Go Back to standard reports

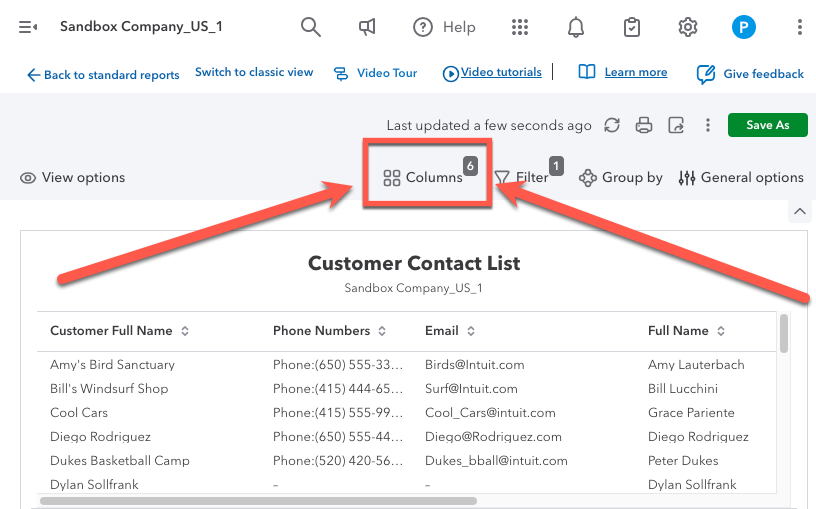103,75
